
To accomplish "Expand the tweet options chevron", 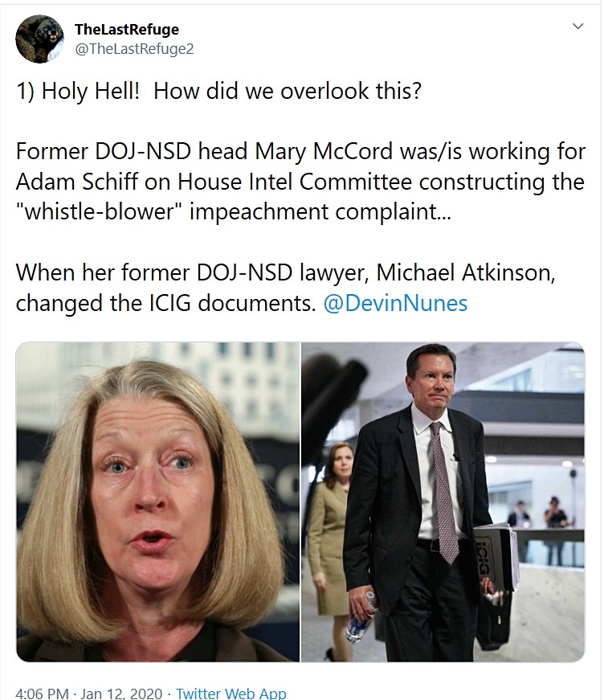I will [577, 27].
